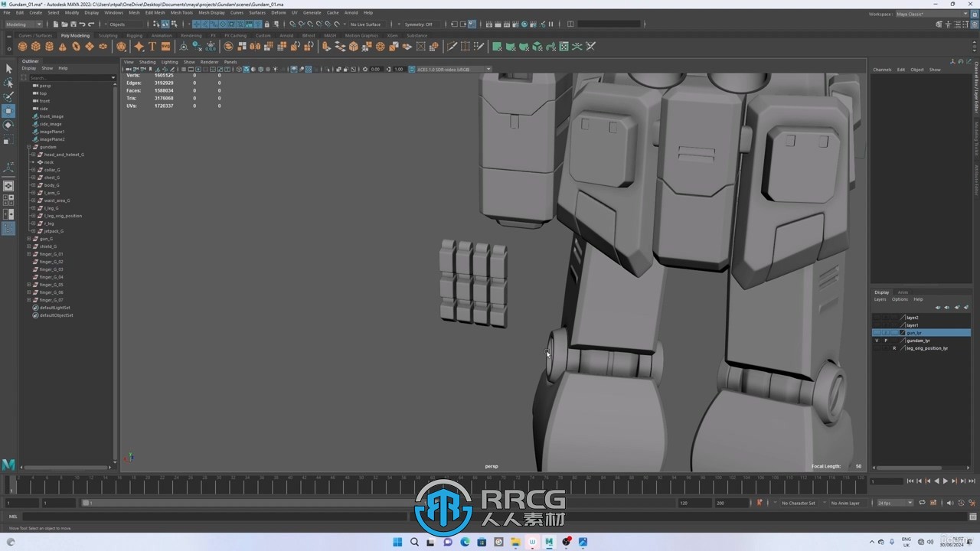
Task: Toggle the R display type of leg_orig_position_lyr
Action: pyautogui.click(x=894, y=348)
